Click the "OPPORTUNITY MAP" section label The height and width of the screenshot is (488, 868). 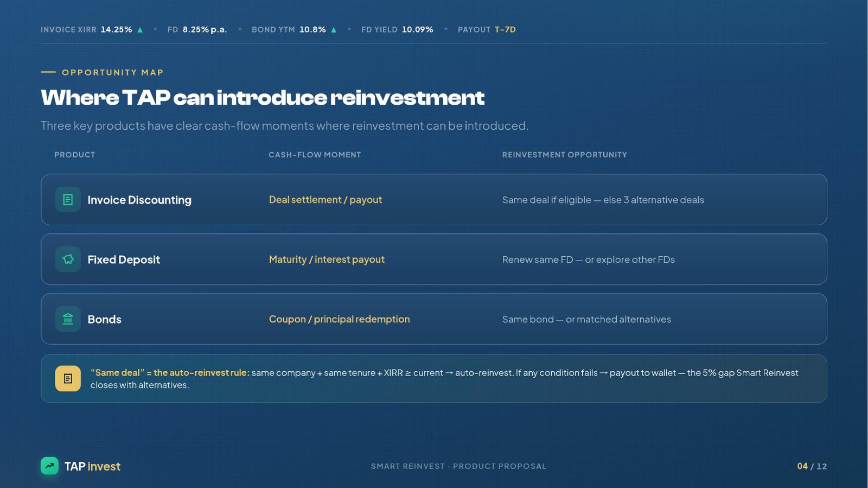click(113, 72)
